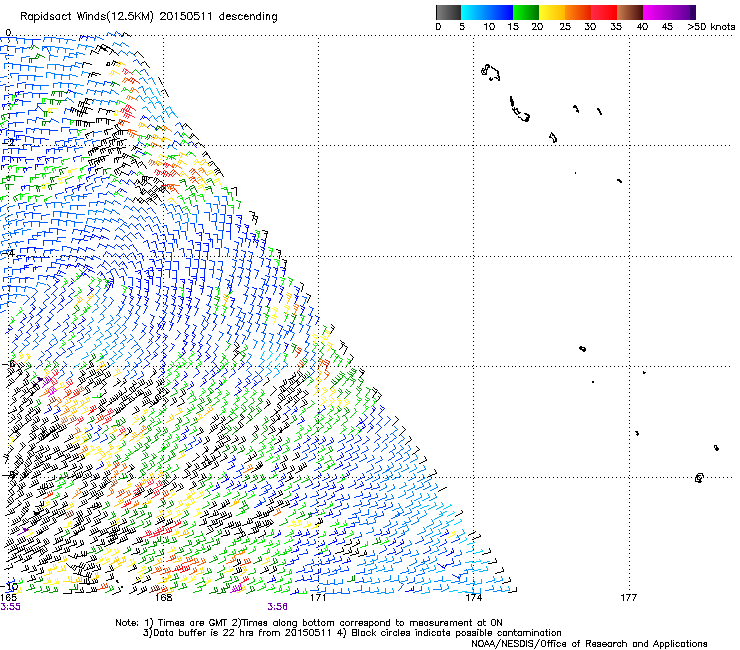This screenshot has height=650, width=740.
Task: Click the longitude label '171'
Action: [318, 598]
